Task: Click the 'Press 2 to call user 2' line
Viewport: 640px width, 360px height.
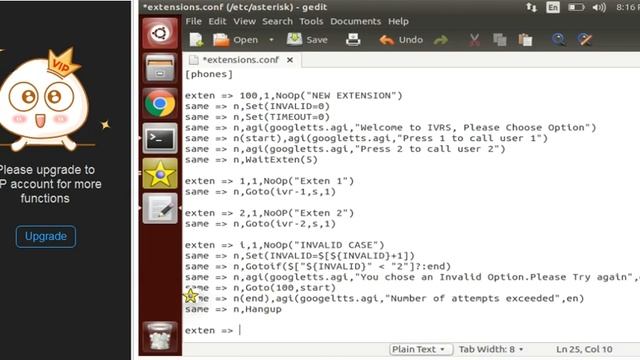Action: [345, 149]
